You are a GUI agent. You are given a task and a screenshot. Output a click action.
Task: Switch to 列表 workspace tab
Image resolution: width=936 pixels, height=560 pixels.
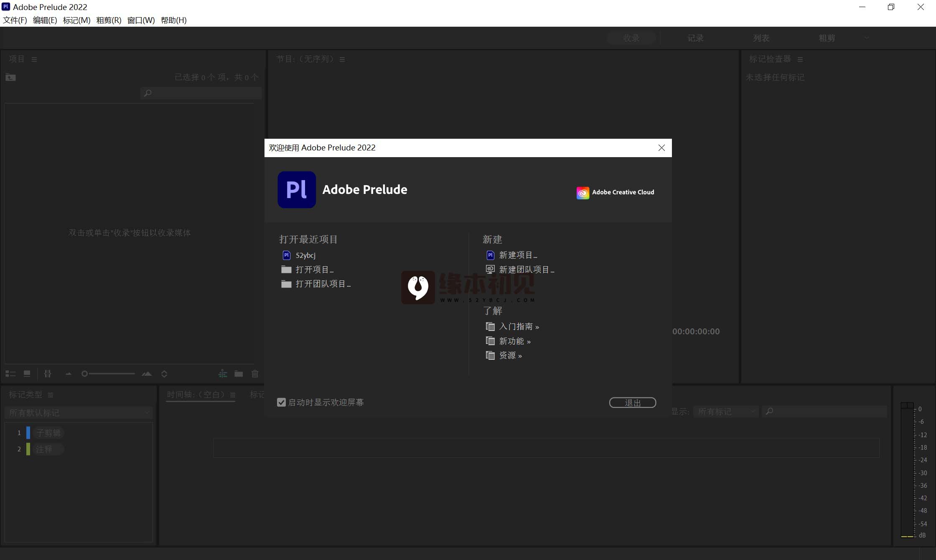click(761, 38)
